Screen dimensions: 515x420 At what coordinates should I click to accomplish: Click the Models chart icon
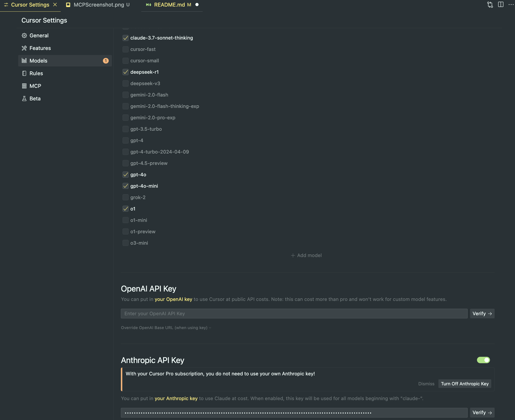24,61
